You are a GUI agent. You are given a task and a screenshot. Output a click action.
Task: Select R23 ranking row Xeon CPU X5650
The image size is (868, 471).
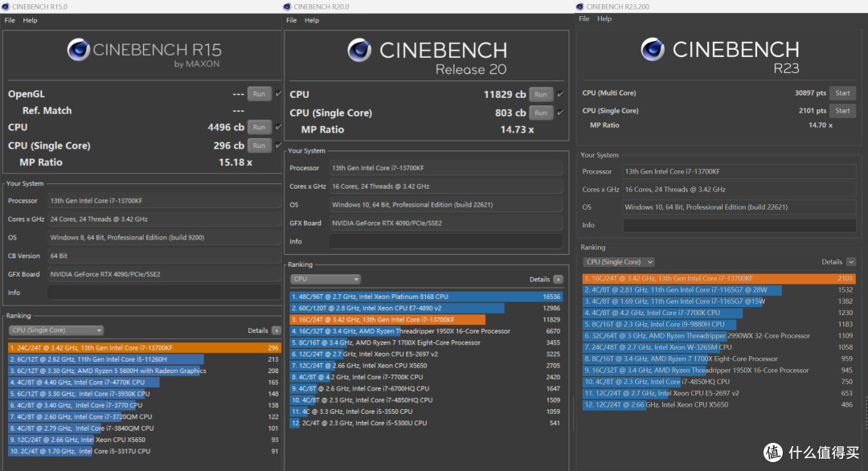(719, 404)
